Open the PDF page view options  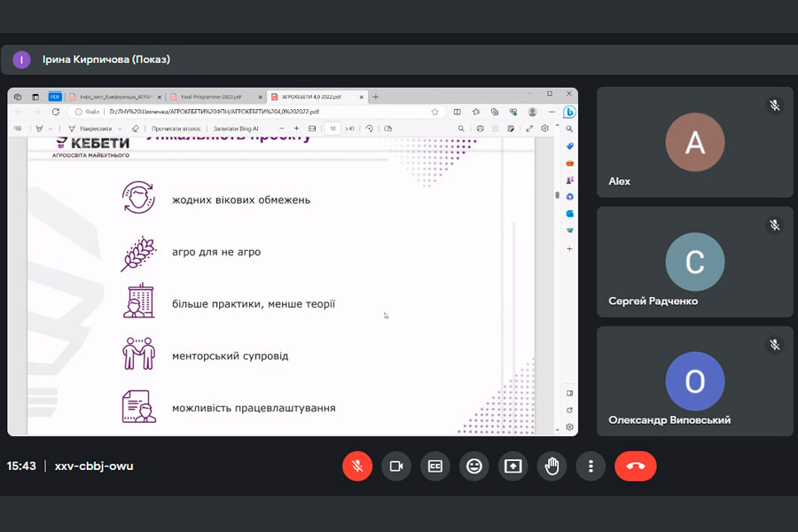click(387, 129)
